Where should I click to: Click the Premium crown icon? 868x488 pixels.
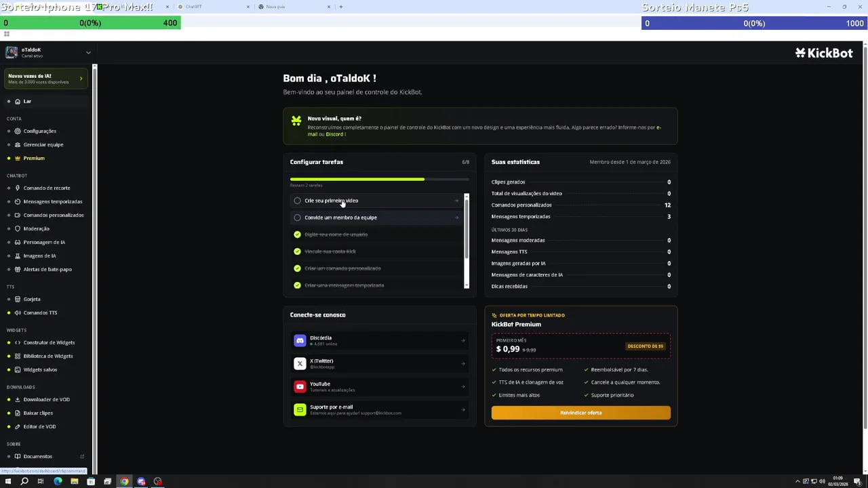pyautogui.click(x=18, y=158)
